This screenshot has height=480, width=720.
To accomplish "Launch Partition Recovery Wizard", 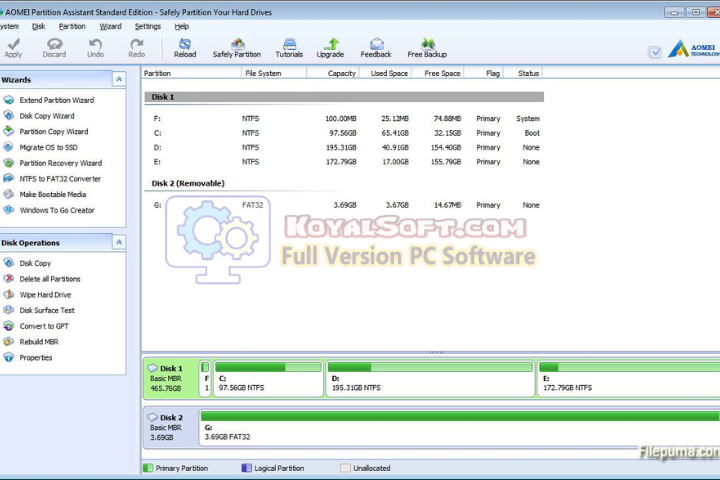I will tap(61, 163).
